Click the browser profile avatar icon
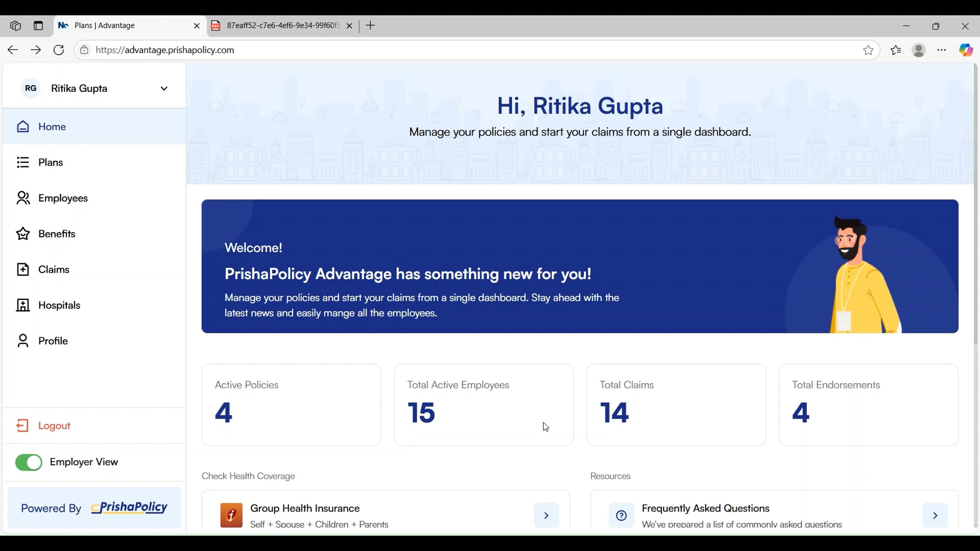Viewport: 980px width, 551px height. [x=919, y=50]
